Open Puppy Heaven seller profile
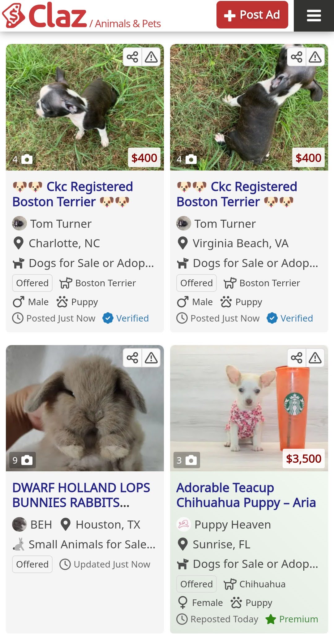This screenshot has height=644, width=334. (232, 525)
